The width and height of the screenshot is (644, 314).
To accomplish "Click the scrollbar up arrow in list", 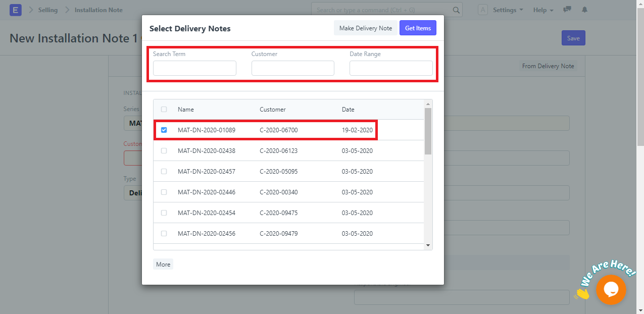I will (428, 103).
